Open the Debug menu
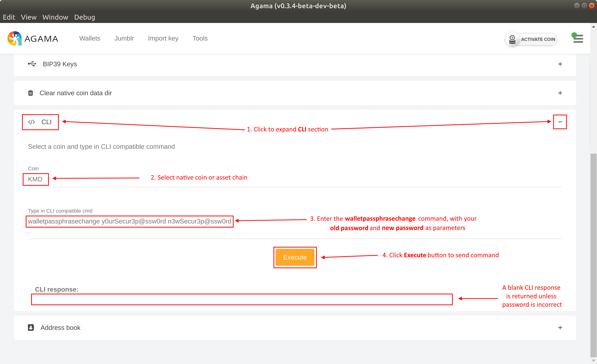 [84, 17]
